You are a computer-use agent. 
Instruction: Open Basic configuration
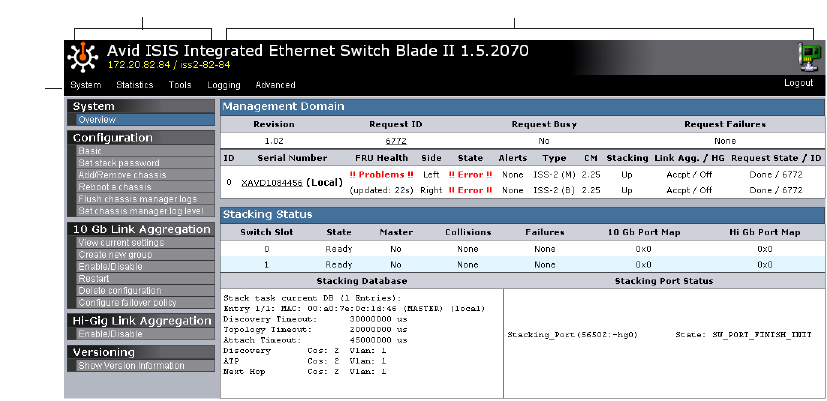(x=145, y=151)
